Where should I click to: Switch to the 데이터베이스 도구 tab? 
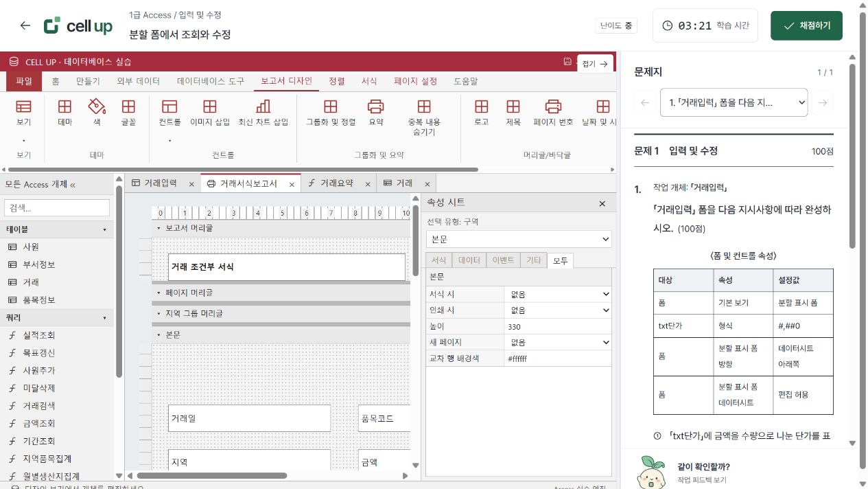click(211, 81)
